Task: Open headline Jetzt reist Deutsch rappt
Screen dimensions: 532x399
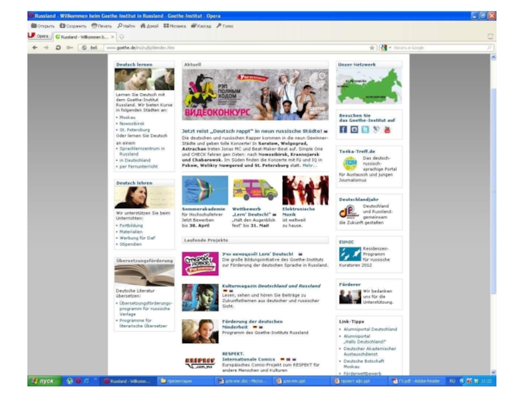Action: pyautogui.click(x=252, y=131)
